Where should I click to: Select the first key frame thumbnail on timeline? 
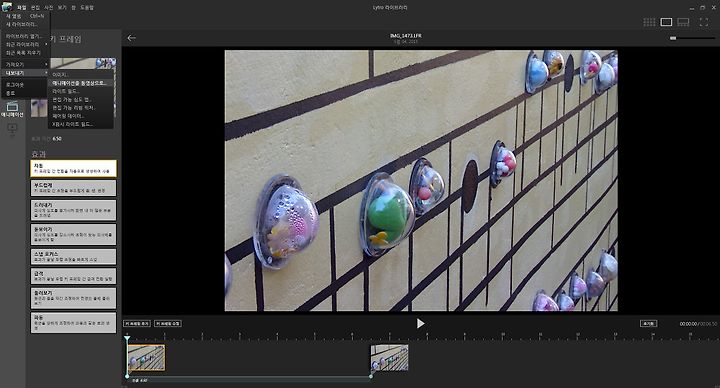146,358
